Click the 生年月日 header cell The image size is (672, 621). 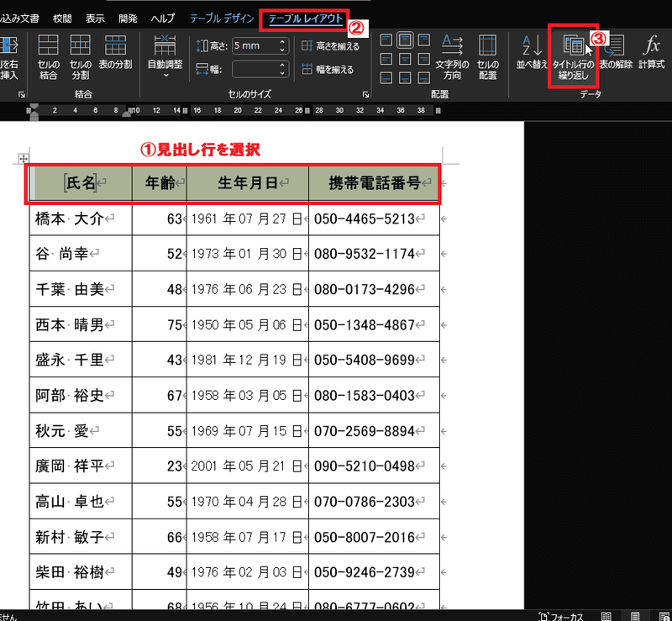click(248, 183)
